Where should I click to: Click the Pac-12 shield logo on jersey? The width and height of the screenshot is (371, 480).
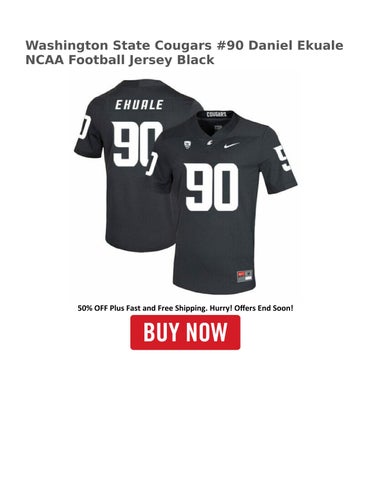pyautogui.click(x=188, y=144)
